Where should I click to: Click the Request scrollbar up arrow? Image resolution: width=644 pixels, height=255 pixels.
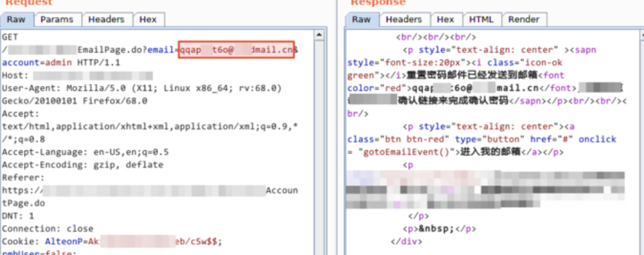(319, 35)
